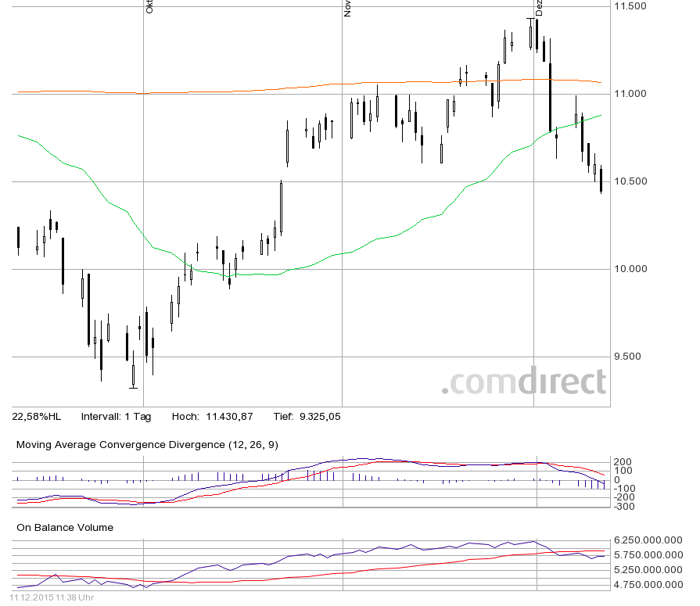Click the Intervall: 1 Tag label

pos(116,417)
